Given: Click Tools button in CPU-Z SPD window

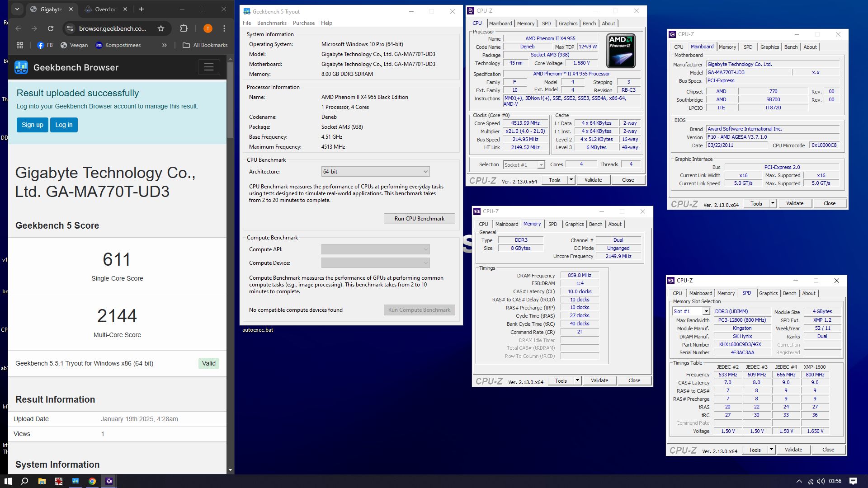Looking at the screenshot, I should coord(755,450).
